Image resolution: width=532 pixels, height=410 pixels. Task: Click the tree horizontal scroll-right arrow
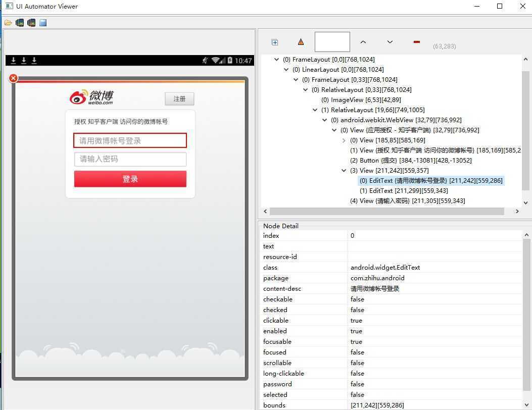(517, 211)
